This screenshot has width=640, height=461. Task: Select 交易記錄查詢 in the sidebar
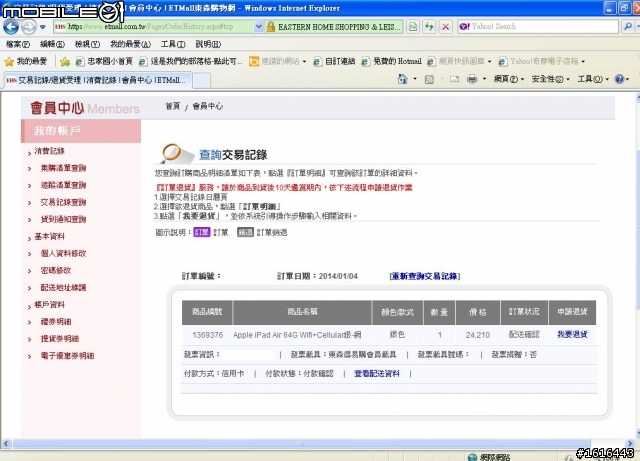pyautogui.click(x=63, y=202)
